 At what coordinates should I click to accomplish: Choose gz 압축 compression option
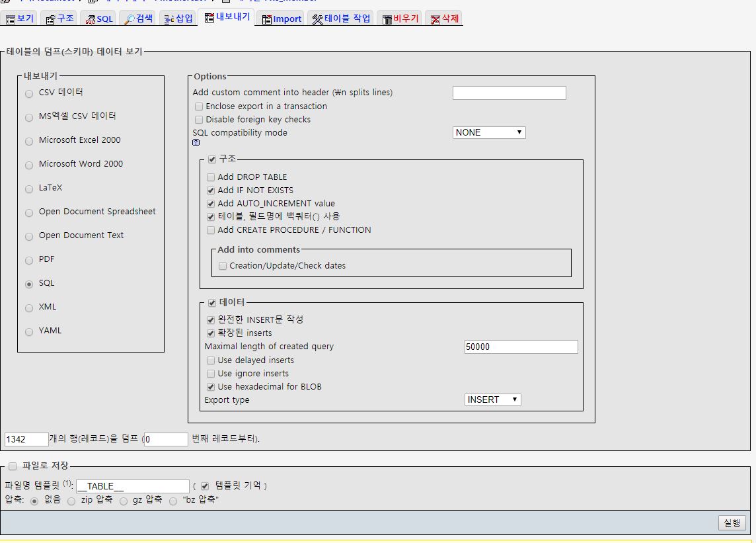coord(124,501)
